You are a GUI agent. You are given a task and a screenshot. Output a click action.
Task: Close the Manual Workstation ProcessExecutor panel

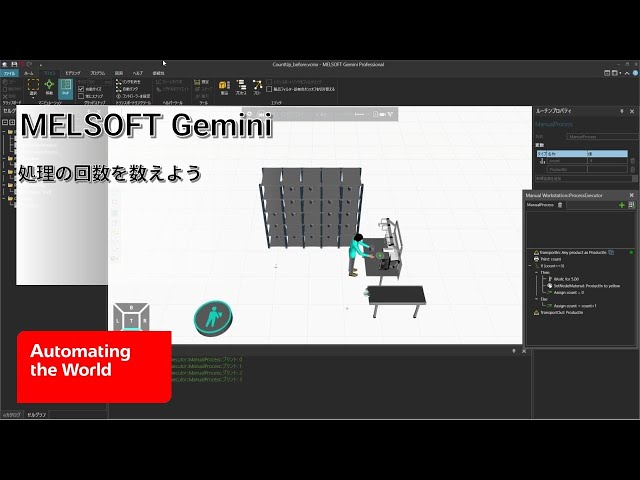click(632, 195)
